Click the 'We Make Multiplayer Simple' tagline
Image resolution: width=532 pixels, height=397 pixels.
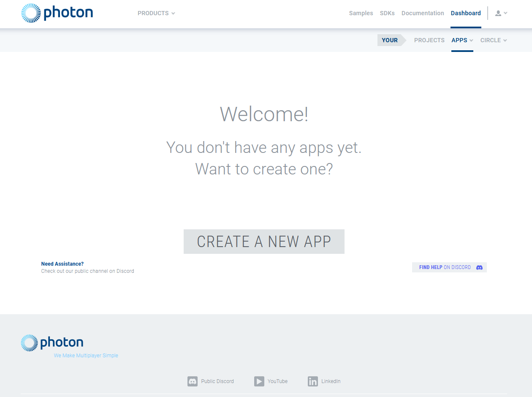86,356
